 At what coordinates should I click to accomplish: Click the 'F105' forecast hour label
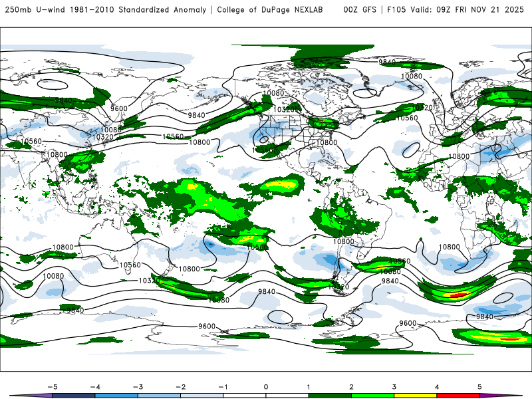click(x=396, y=9)
